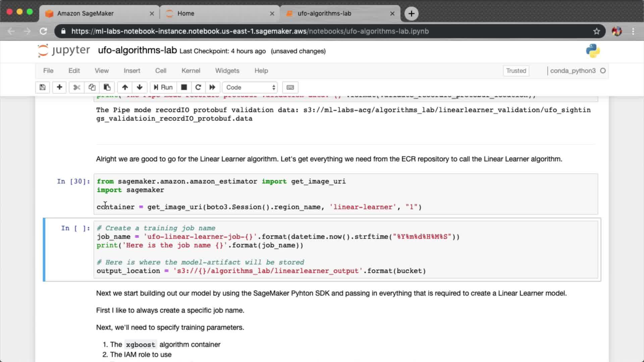Open the command palette keyboard icon
The image size is (644, 362).
pos(290,87)
